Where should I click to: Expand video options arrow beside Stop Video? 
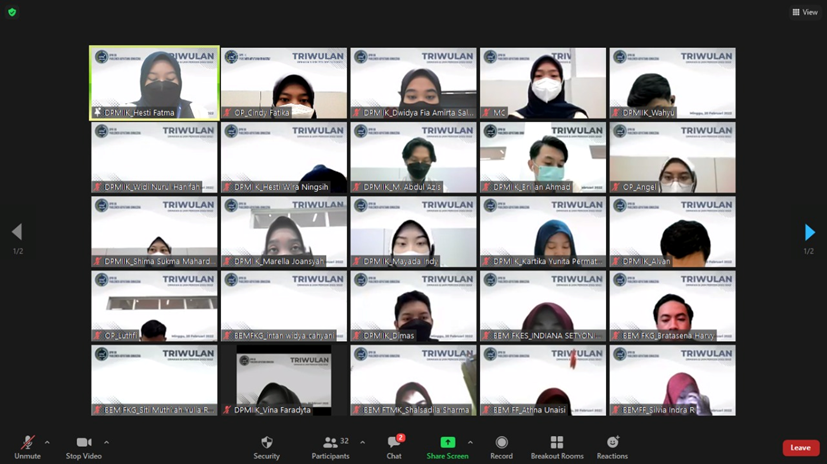pos(106,442)
